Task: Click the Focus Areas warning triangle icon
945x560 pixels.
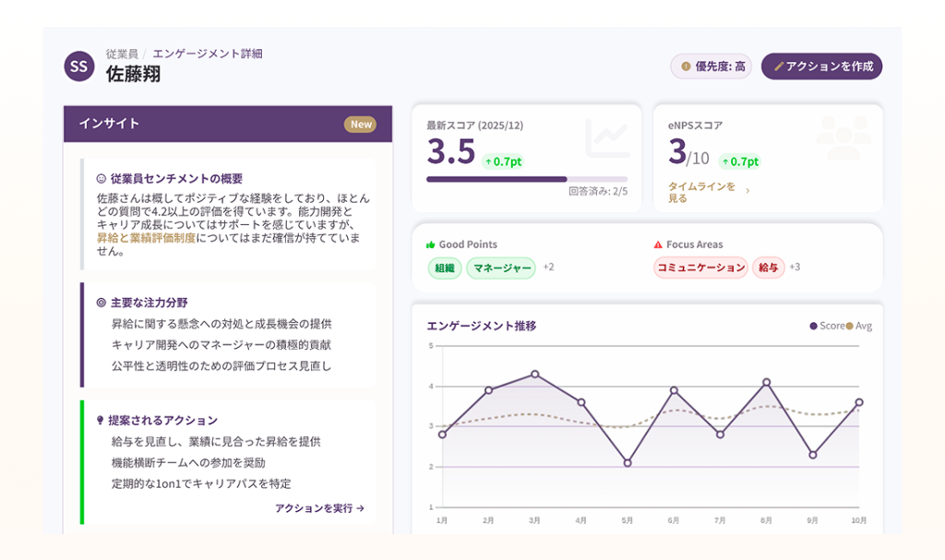Action: 658,244
